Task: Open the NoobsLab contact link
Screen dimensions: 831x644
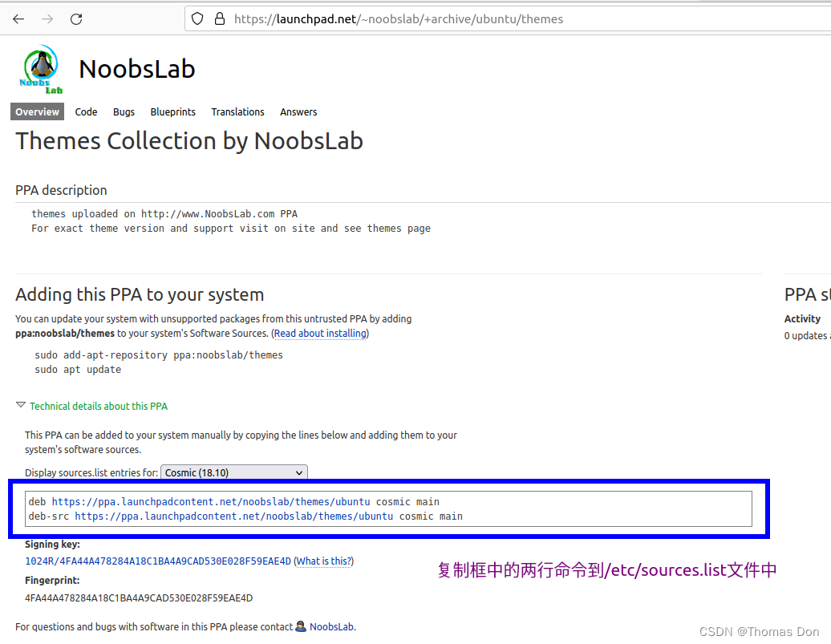Action: click(x=332, y=626)
